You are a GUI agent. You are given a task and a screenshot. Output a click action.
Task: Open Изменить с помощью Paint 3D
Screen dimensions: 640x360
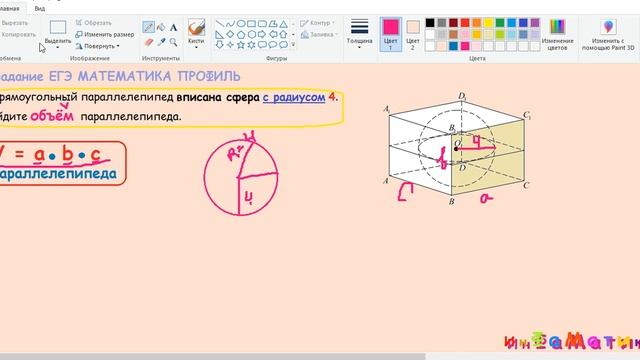click(608, 35)
